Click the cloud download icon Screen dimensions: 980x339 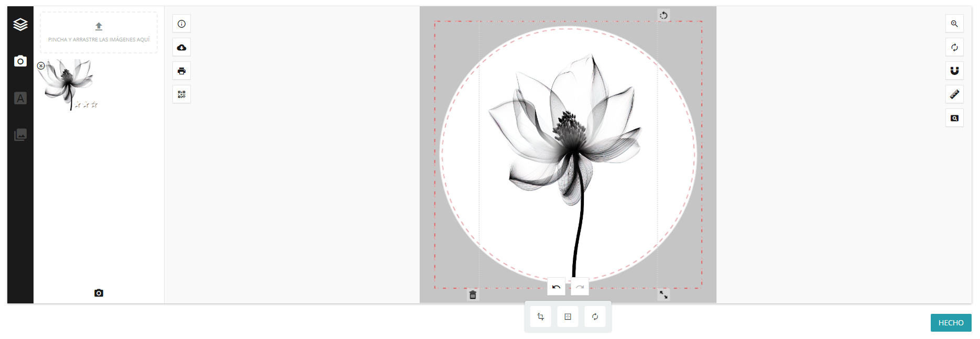pyautogui.click(x=181, y=47)
